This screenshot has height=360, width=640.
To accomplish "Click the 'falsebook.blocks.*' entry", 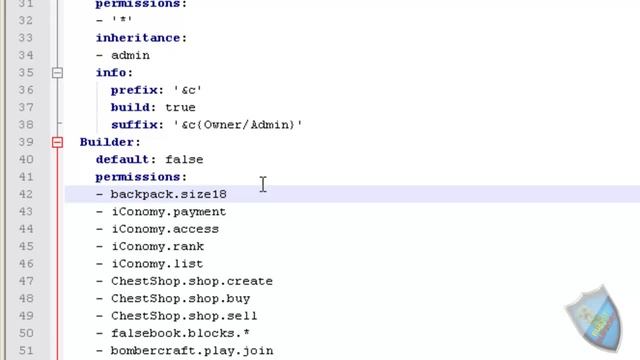I will (x=180, y=333).
